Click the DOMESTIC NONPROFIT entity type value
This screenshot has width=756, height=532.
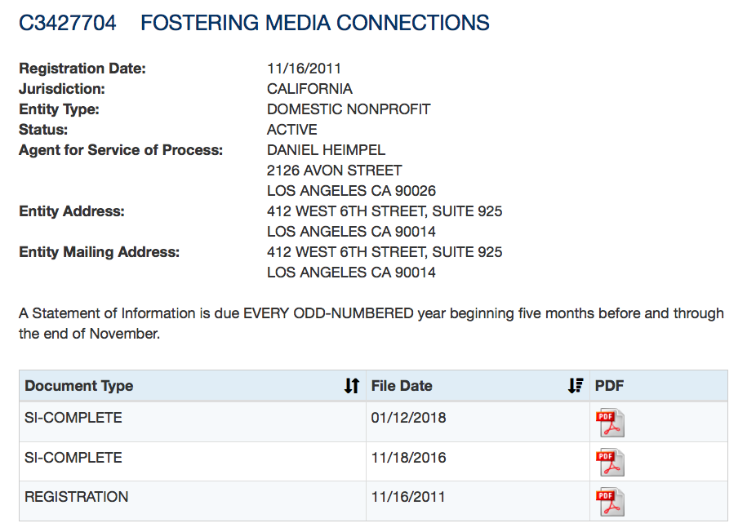(x=349, y=109)
